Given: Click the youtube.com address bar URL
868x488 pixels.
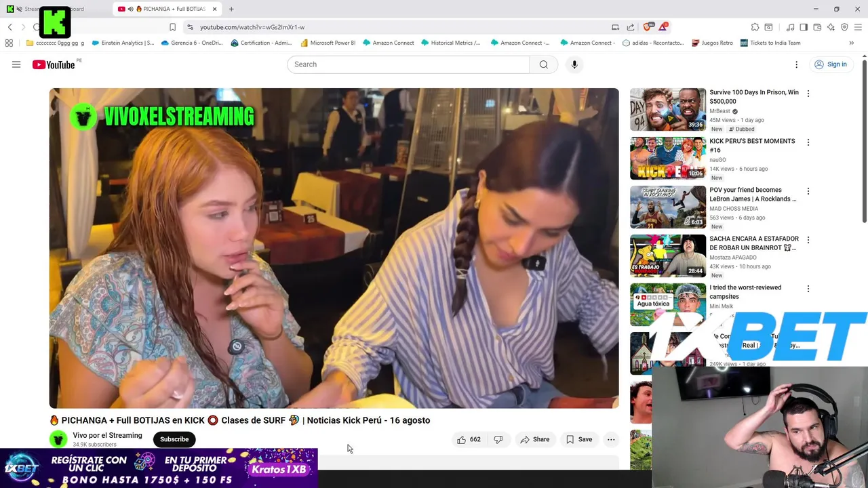Looking at the screenshot, I should (252, 27).
